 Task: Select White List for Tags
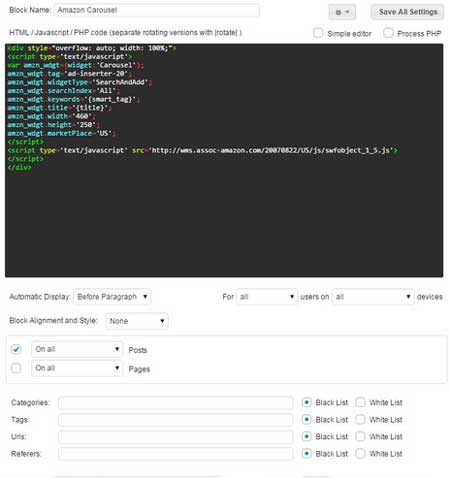coord(360,419)
